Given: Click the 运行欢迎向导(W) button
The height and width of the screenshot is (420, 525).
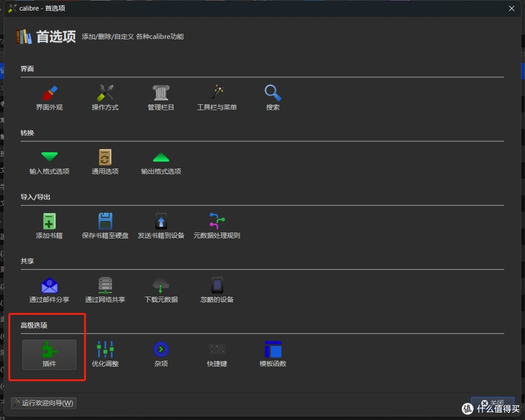Looking at the screenshot, I should pos(44,403).
